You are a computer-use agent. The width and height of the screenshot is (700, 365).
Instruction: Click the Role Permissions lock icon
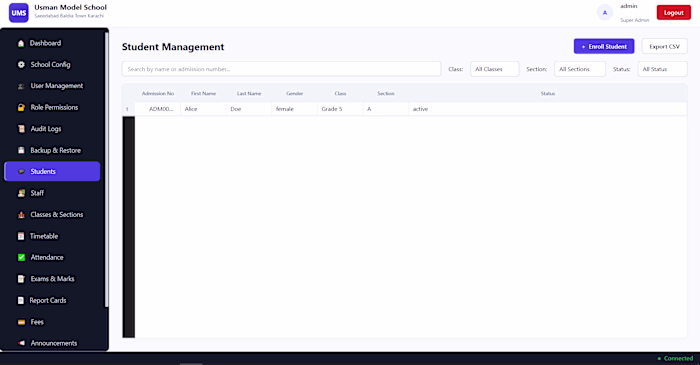coord(21,108)
